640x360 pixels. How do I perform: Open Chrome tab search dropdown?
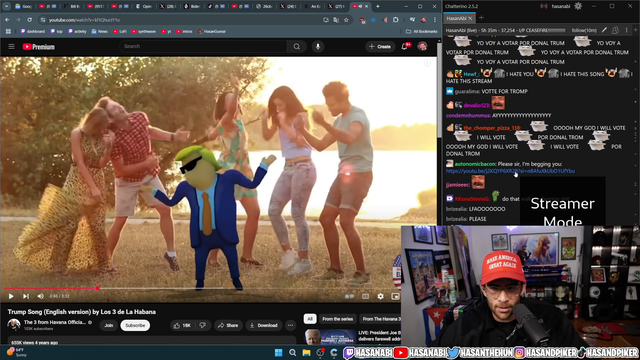point(7,7)
